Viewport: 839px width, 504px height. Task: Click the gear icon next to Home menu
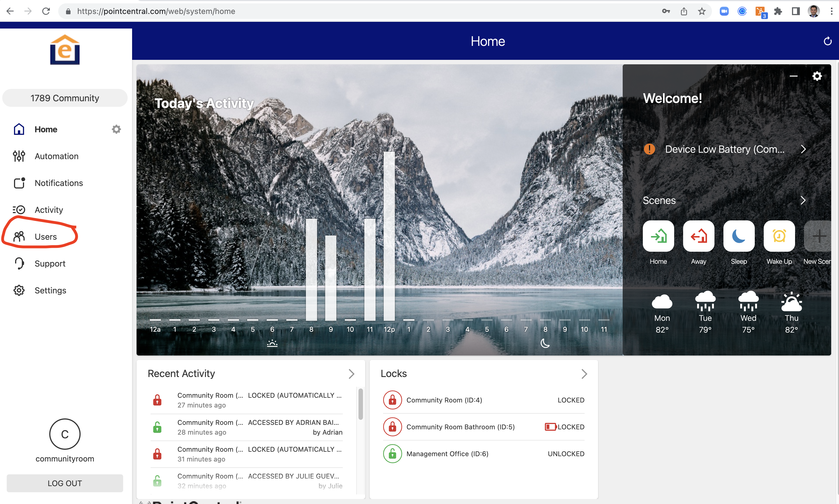point(116,129)
